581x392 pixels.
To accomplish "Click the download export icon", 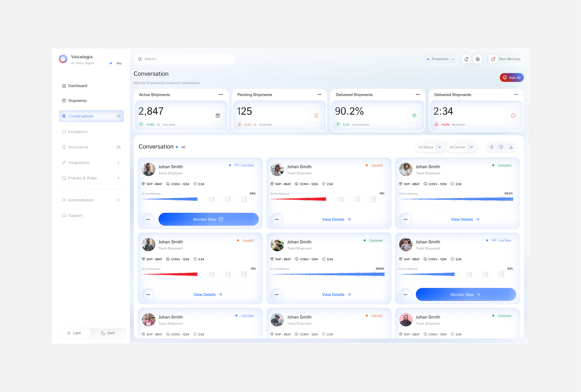I will click(511, 147).
